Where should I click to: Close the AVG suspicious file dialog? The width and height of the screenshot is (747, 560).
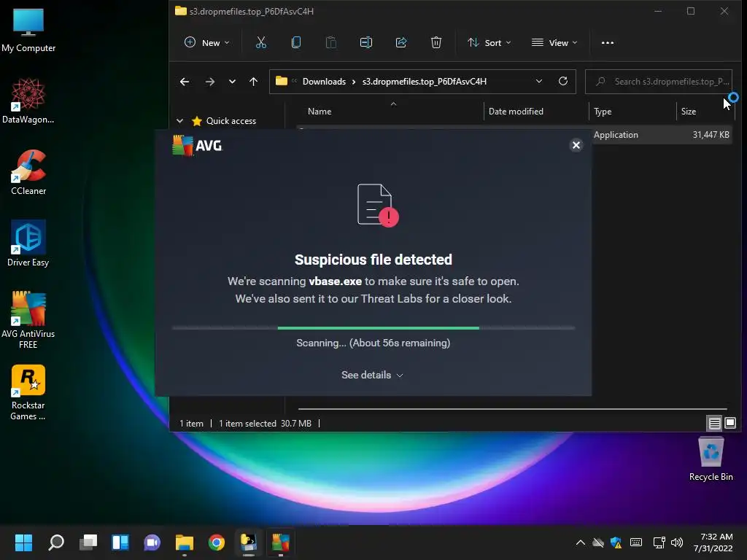[576, 145]
